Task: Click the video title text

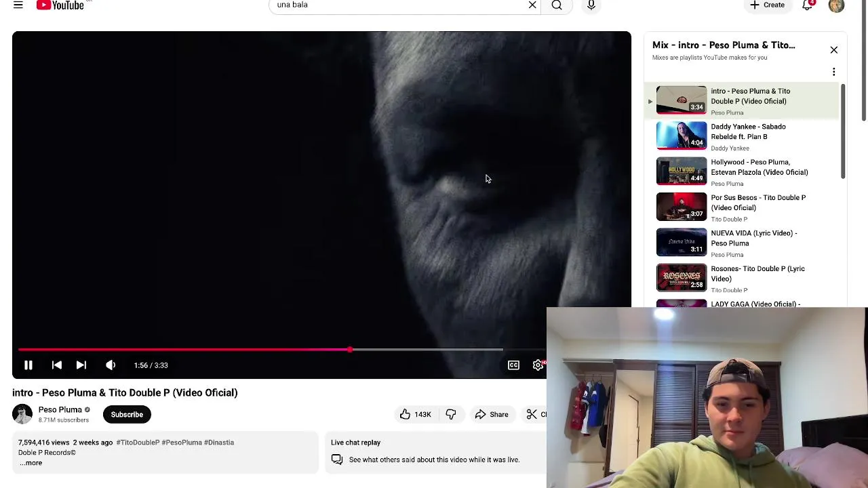Action: 125,392
